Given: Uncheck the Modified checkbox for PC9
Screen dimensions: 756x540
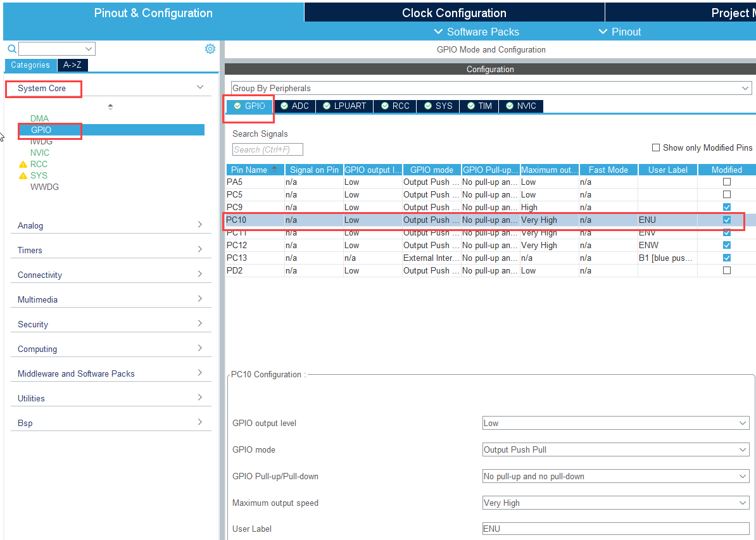Looking at the screenshot, I should tap(727, 207).
